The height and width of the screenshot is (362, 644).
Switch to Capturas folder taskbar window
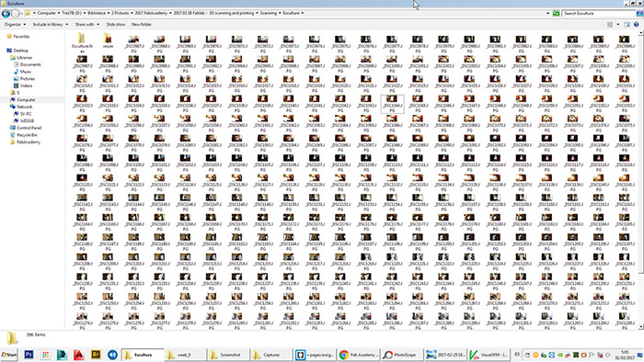[271, 355]
